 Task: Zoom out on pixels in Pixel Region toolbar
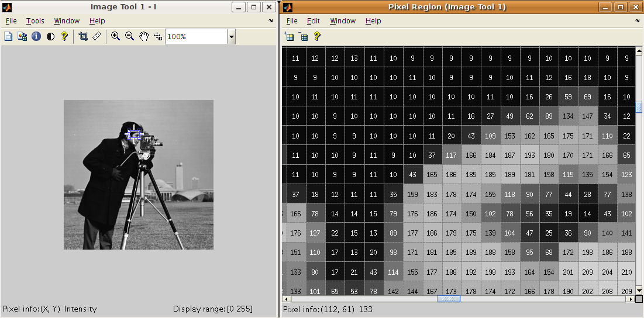coord(303,36)
